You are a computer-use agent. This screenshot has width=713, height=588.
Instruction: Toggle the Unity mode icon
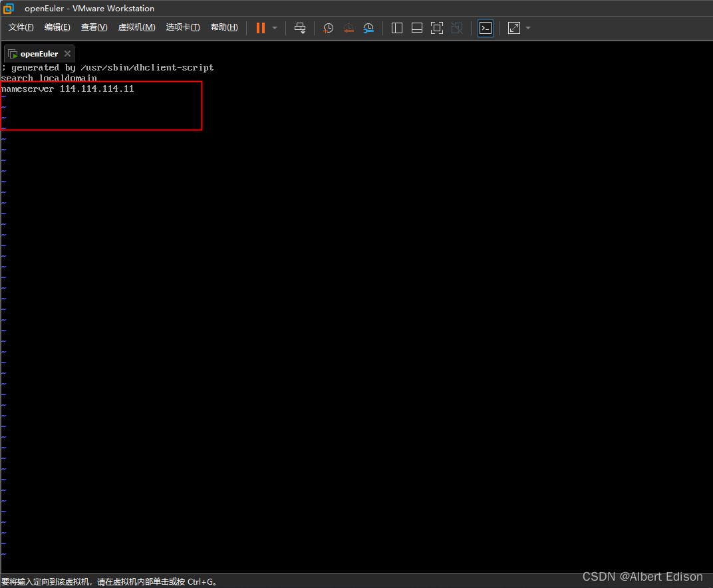pyautogui.click(x=456, y=27)
